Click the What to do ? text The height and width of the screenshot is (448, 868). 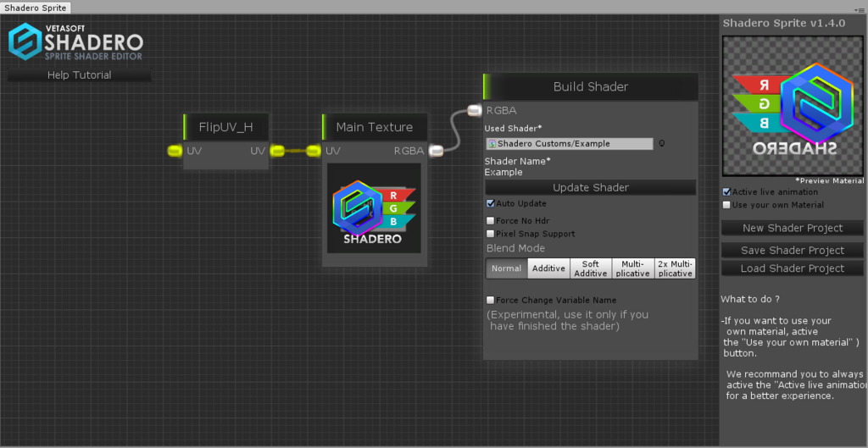coord(750,299)
